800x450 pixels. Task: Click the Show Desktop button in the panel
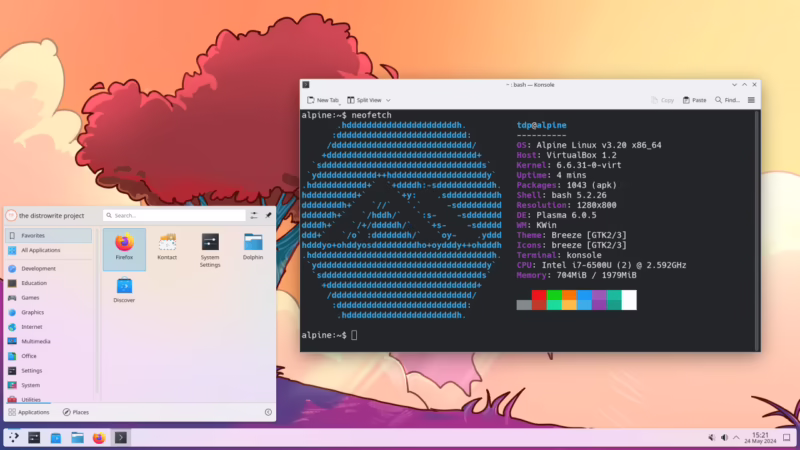(x=787, y=438)
